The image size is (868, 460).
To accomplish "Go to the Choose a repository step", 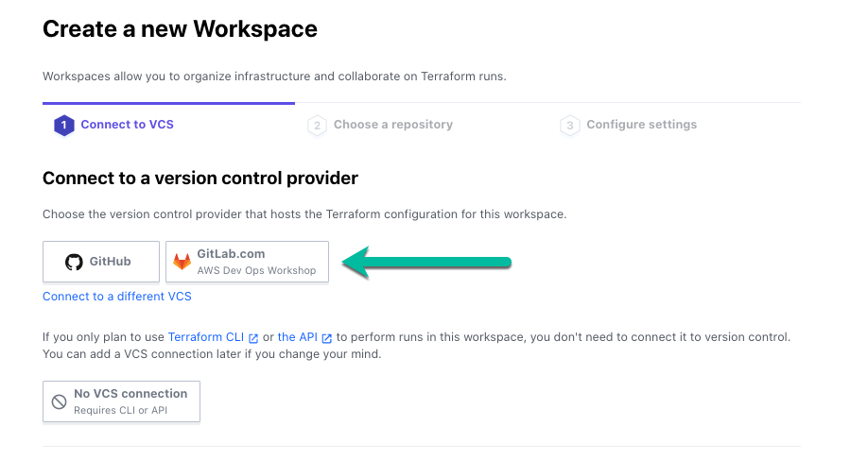I will point(380,125).
